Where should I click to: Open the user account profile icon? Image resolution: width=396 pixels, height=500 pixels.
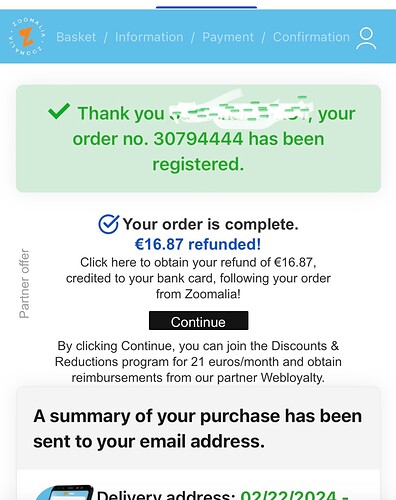[x=366, y=38]
